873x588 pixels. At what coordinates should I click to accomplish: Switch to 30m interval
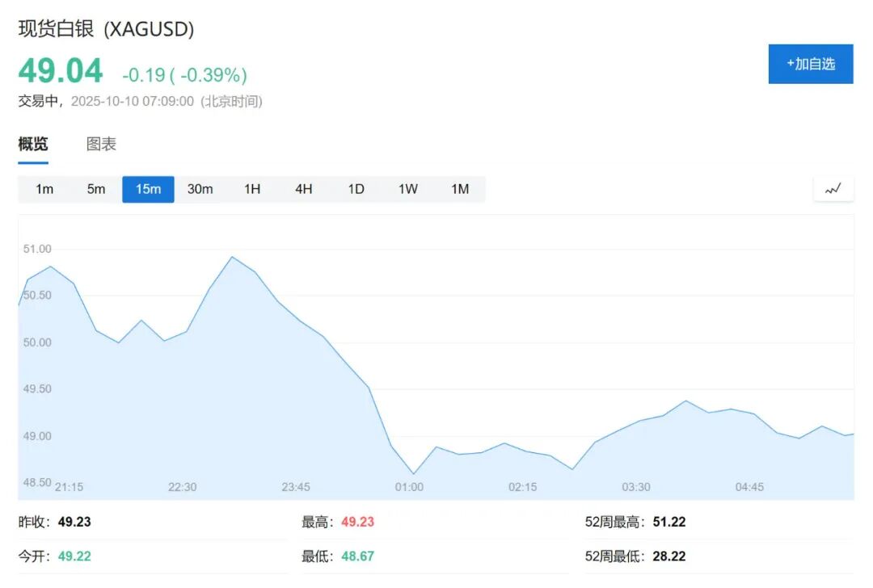(x=200, y=189)
